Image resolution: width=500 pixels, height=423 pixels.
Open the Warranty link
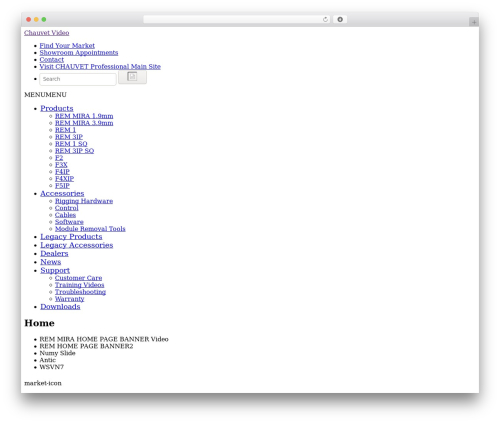click(69, 299)
